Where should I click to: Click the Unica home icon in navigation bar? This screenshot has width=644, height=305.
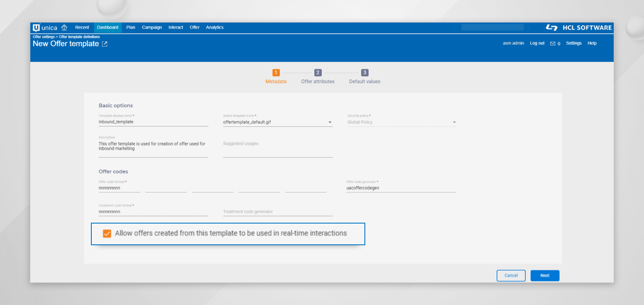pyautogui.click(x=64, y=27)
